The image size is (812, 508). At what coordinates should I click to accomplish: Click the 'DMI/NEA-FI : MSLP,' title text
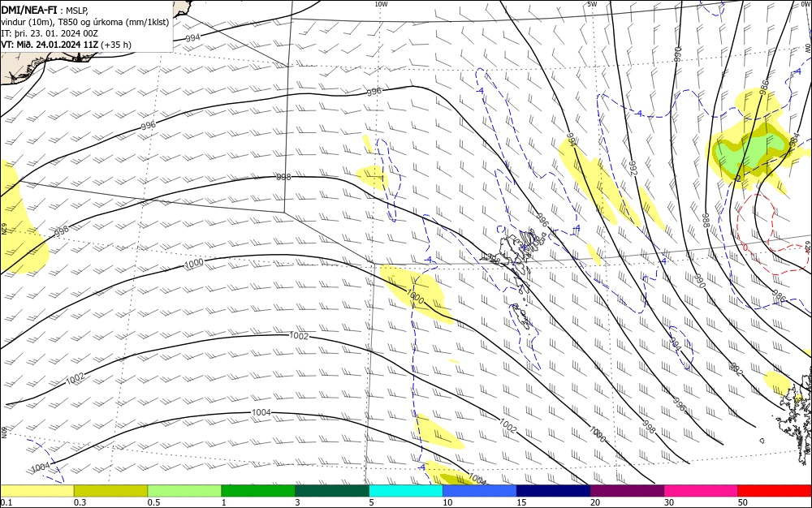click(x=45, y=10)
